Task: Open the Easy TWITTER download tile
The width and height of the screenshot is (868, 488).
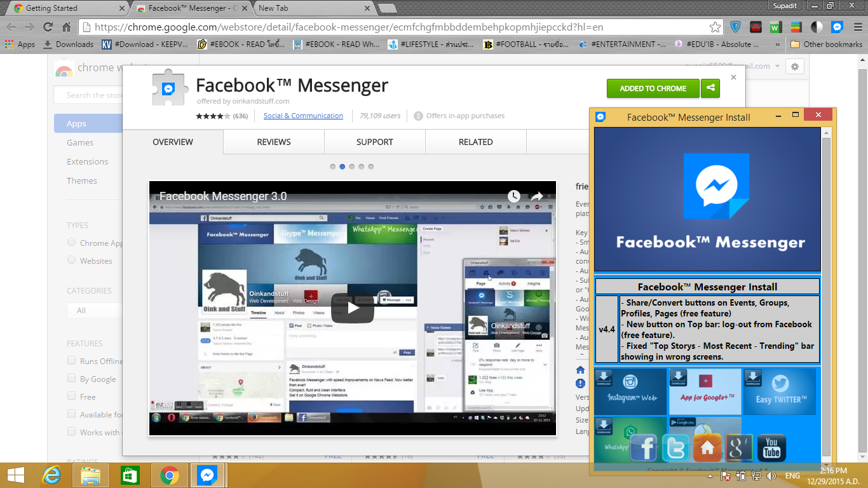Action: coord(780,391)
